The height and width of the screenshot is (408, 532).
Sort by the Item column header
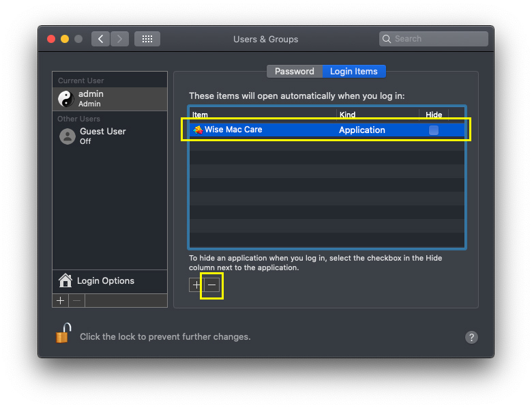click(263, 115)
